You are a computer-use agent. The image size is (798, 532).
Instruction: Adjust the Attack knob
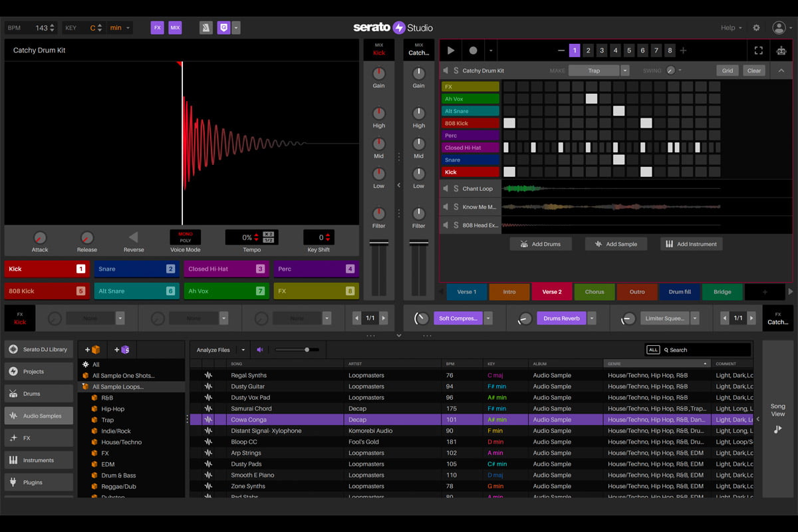(x=40, y=237)
